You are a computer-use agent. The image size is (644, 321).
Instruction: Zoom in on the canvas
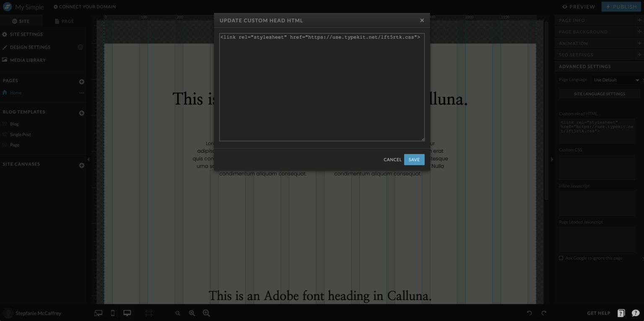click(206, 313)
